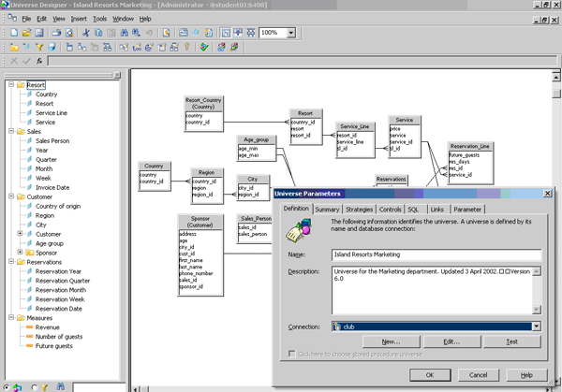Tick the stored procedure universe checkbox
This screenshot has height=392, width=562.
pos(291,354)
